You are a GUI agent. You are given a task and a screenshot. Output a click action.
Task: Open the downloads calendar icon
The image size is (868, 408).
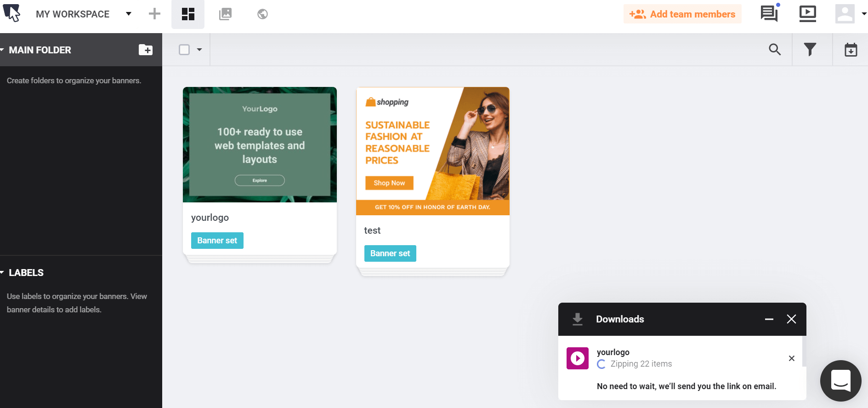click(x=851, y=49)
